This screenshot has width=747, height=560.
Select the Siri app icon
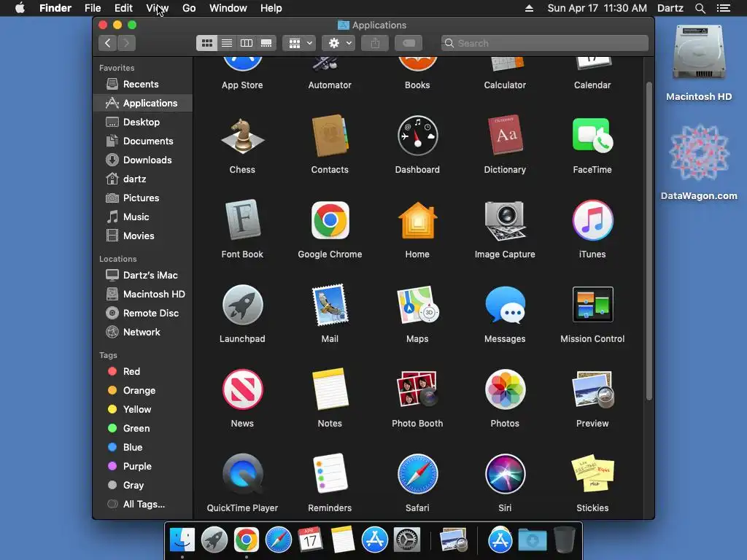(505, 474)
